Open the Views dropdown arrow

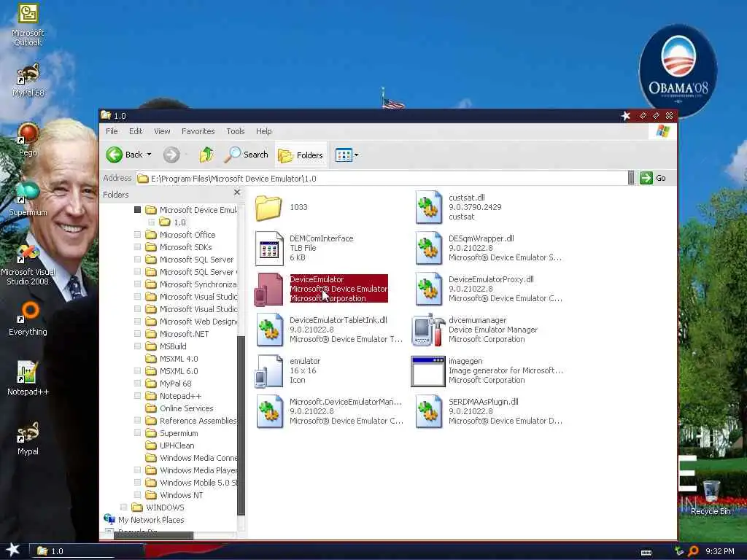point(356,155)
